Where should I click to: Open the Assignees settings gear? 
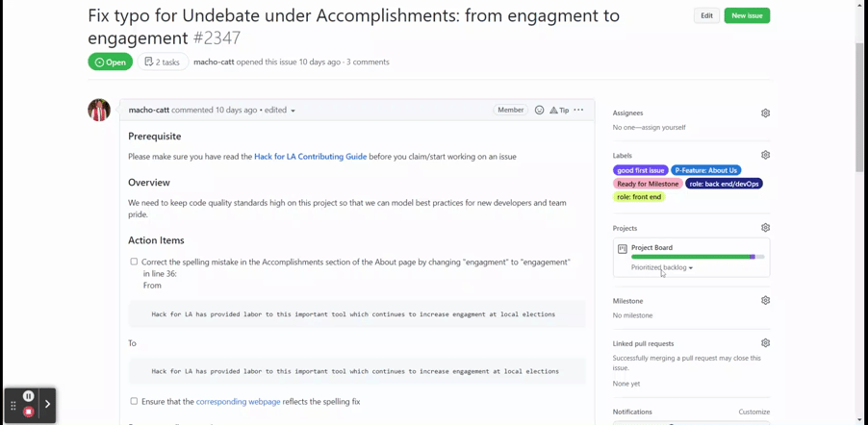765,112
